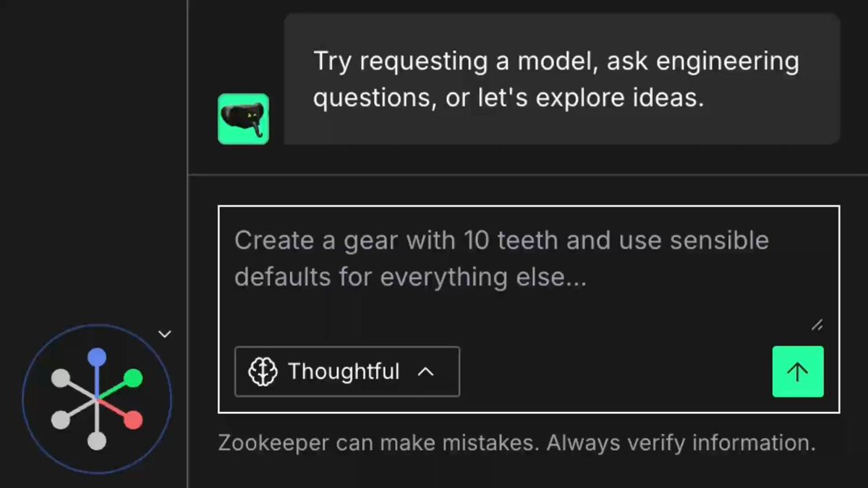Click the horizontal divider above the prompt box
The height and width of the screenshot is (488, 868).
(528, 174)
